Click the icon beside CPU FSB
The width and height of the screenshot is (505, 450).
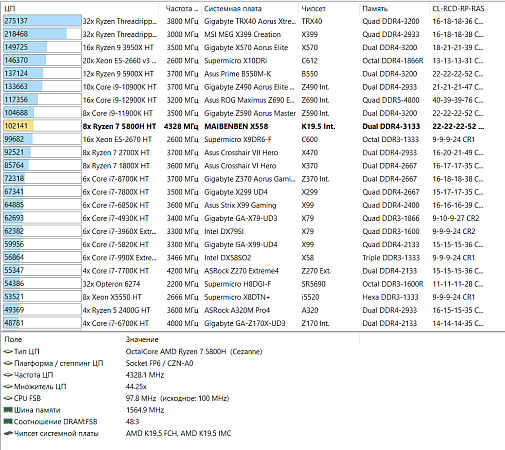[x=8, y=398]
